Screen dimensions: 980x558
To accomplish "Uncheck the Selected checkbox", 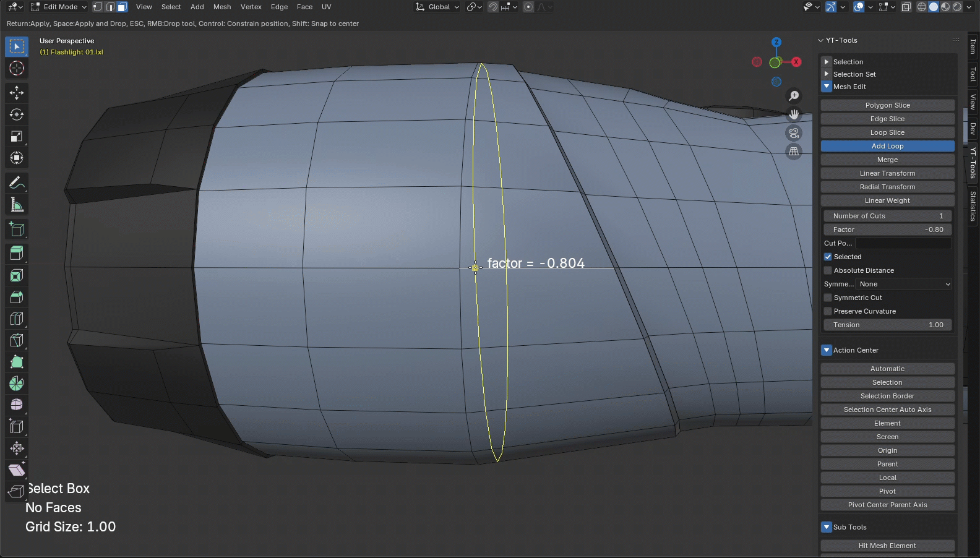I will [x=828, y=257].
